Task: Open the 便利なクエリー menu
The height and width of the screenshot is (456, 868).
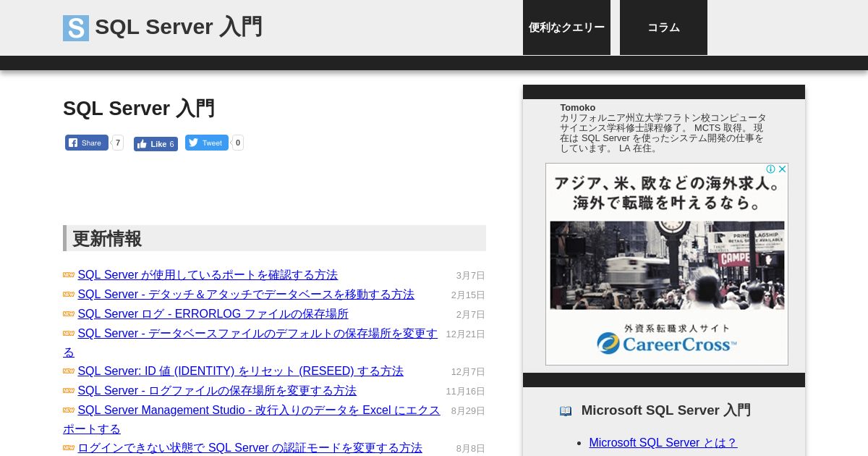Action: click(x=566, y=28)
